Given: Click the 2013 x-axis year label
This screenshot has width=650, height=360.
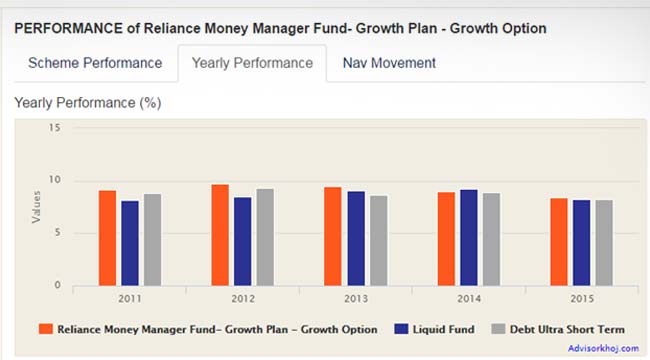Looking at the screenshot, I should point(356,299).
